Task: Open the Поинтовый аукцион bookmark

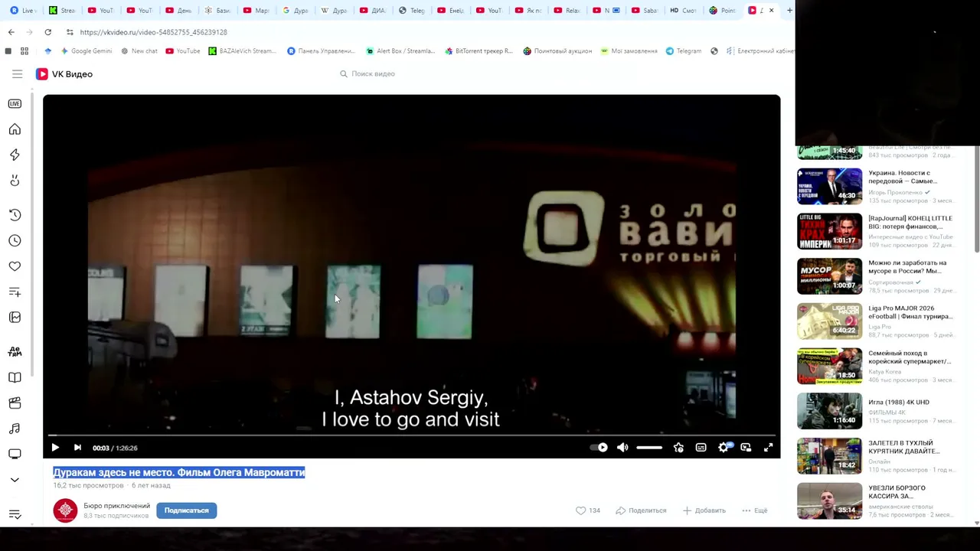Action: tap(557, 51)
